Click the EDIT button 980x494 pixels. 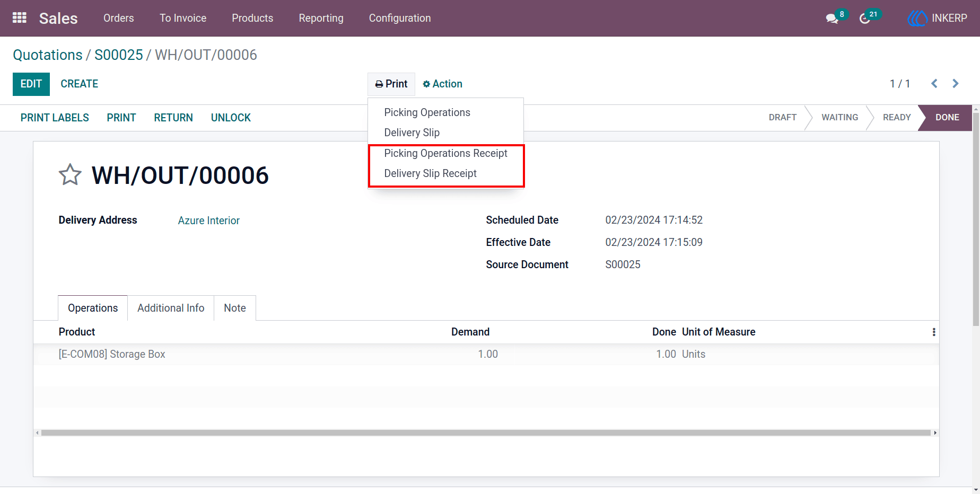pyautogui.click(x=31, y=84)
